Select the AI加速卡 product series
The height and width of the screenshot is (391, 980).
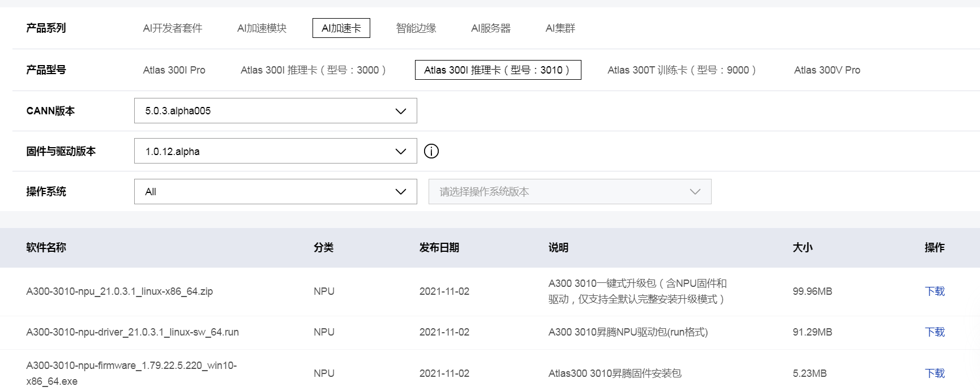coord(341,28)
